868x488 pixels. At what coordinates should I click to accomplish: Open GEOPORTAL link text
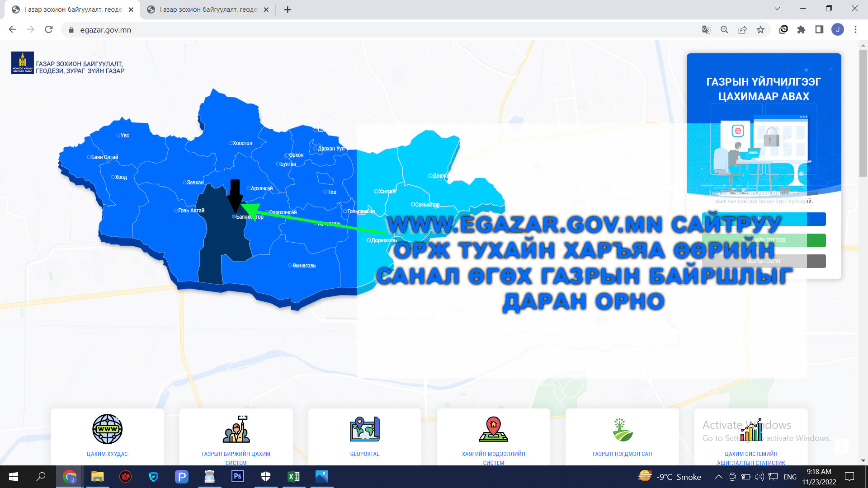(x=365, y=454)
